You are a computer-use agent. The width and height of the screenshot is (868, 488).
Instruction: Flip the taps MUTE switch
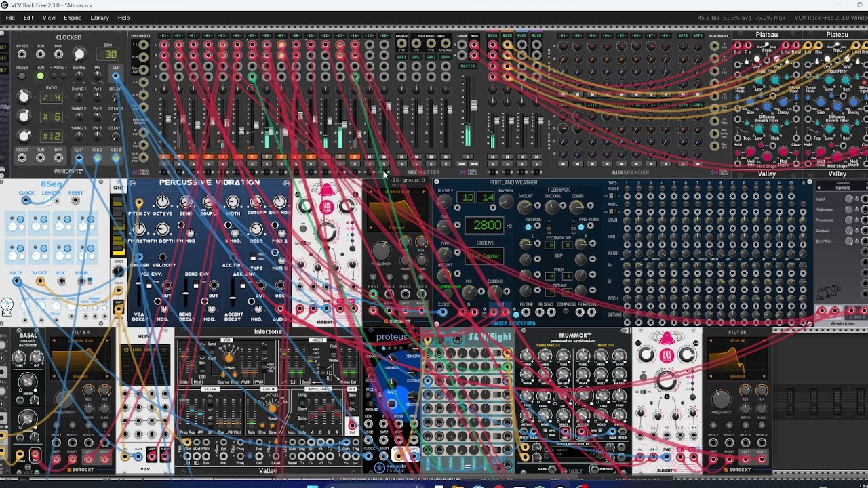(x=613, y=211)
